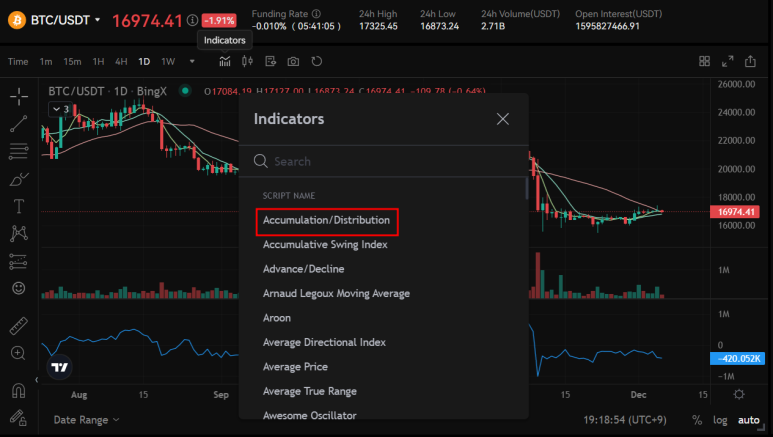
Task: Select the ruler measure tool
Action: click(x=19, y=326)
